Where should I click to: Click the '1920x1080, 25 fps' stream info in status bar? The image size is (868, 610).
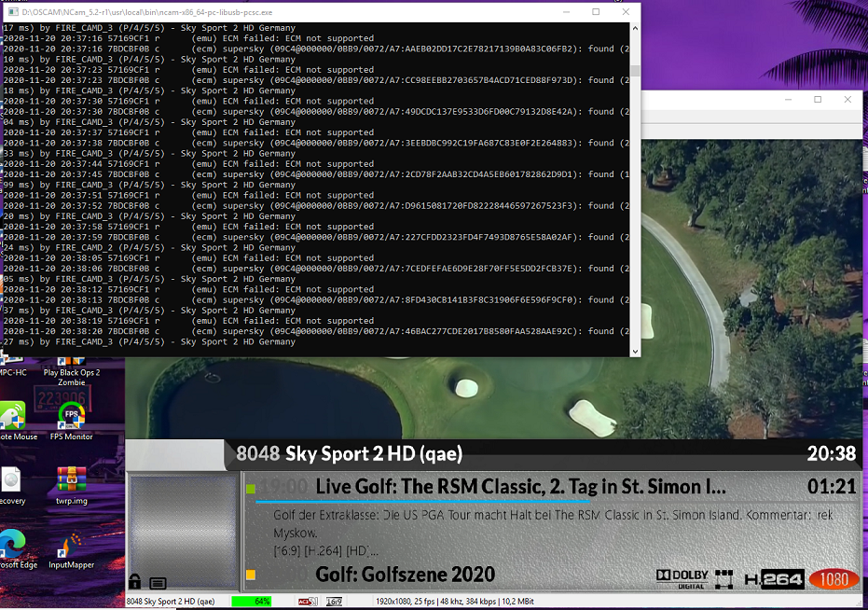click(454, 601)
